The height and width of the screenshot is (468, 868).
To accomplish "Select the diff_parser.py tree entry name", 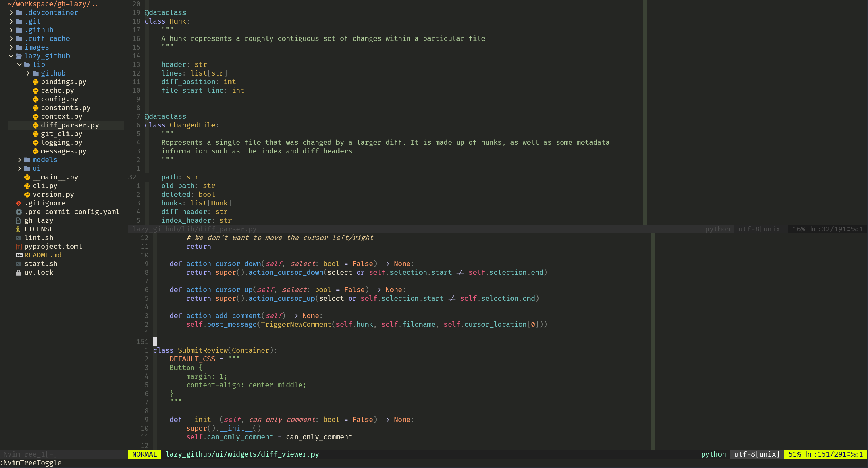I will (x=70, y=125).
